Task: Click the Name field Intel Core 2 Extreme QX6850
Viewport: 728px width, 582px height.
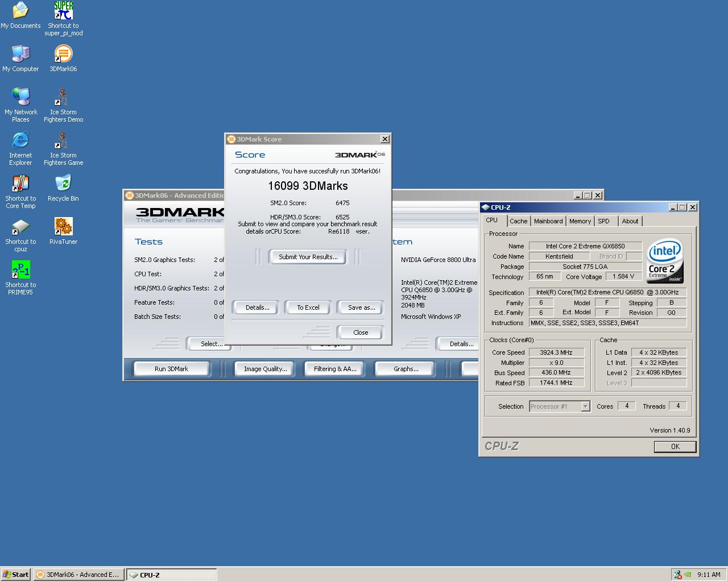Action: pos(585,246)
